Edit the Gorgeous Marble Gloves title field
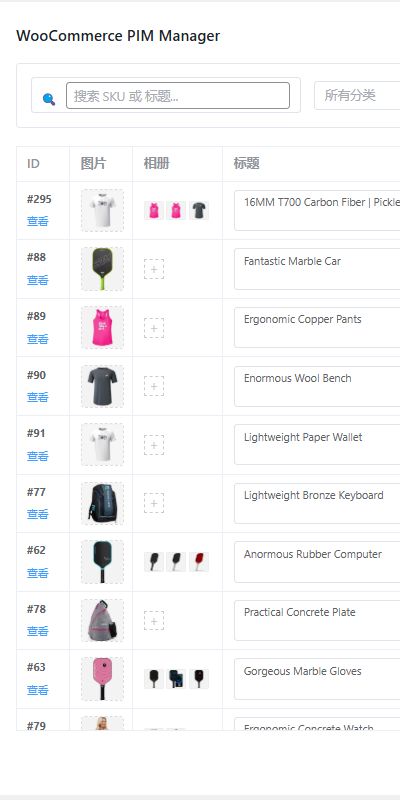The width and height of the screenshot is (400, 800). [317, 679]
